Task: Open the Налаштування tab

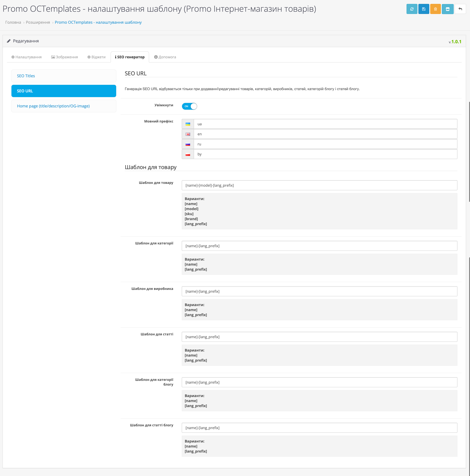Action: [x=26, y=57]
